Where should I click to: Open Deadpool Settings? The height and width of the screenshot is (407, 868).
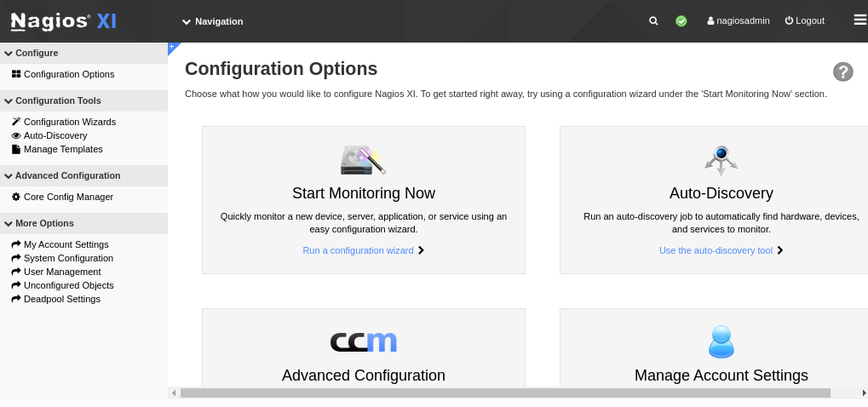62,299
